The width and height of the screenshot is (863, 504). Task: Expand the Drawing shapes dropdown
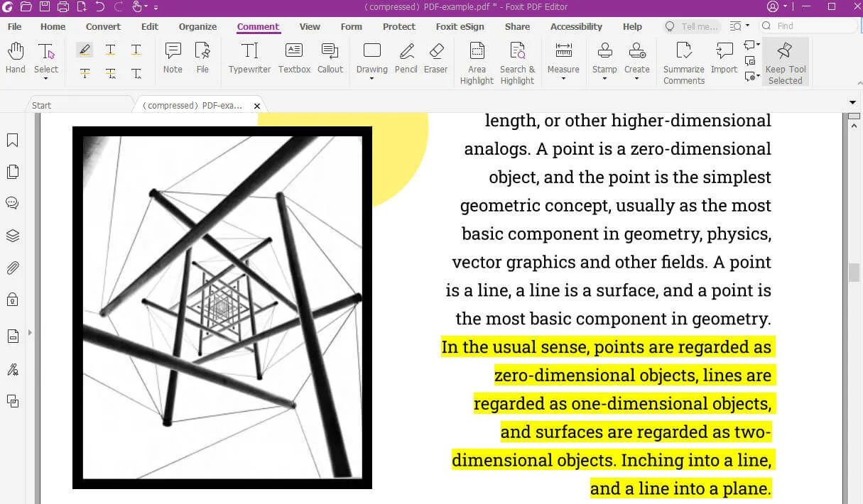tap(371, 78)
